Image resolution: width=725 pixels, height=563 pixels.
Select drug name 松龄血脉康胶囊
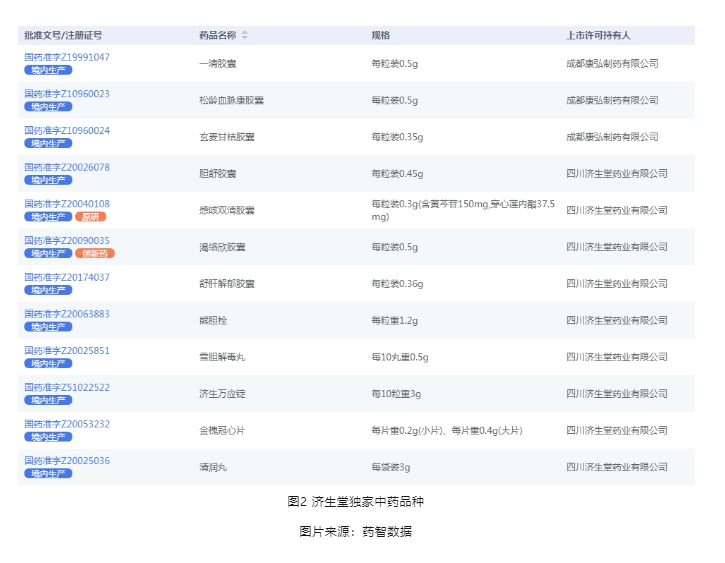click(x=232, y=100)
